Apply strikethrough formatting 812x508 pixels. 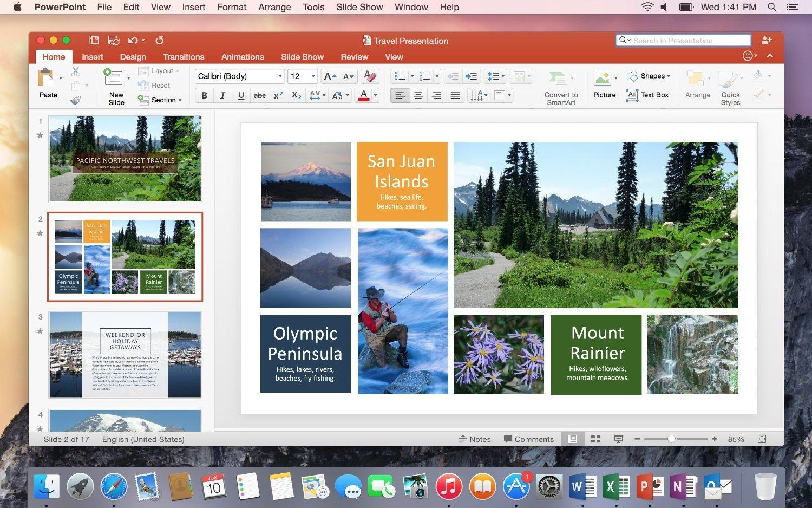coord(259,95)
